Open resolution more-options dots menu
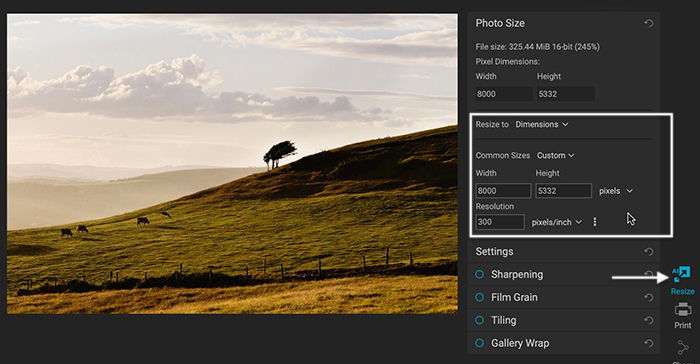Image resolution: width=700 pixels, height=364 pixels. [595, 222]
